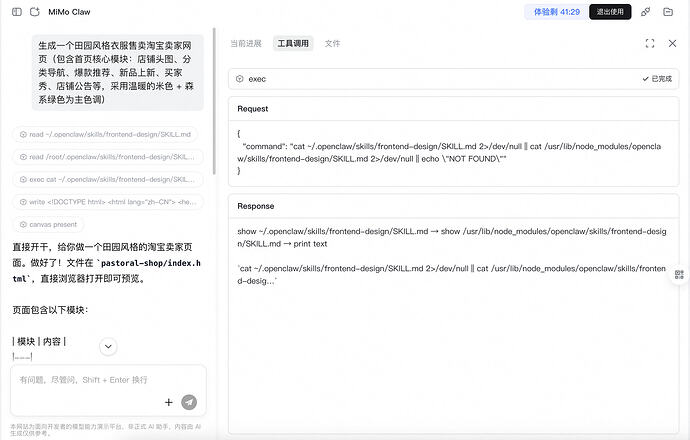This screenshot has height=440, width=690.
Task: Click the send message arrow button
Action: pos(189,402)
